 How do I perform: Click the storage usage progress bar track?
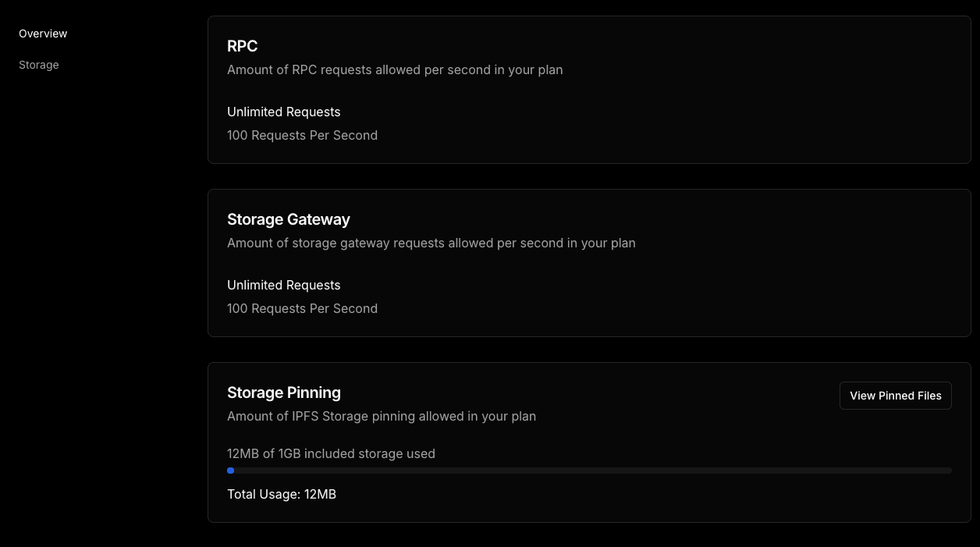(589, 471)
